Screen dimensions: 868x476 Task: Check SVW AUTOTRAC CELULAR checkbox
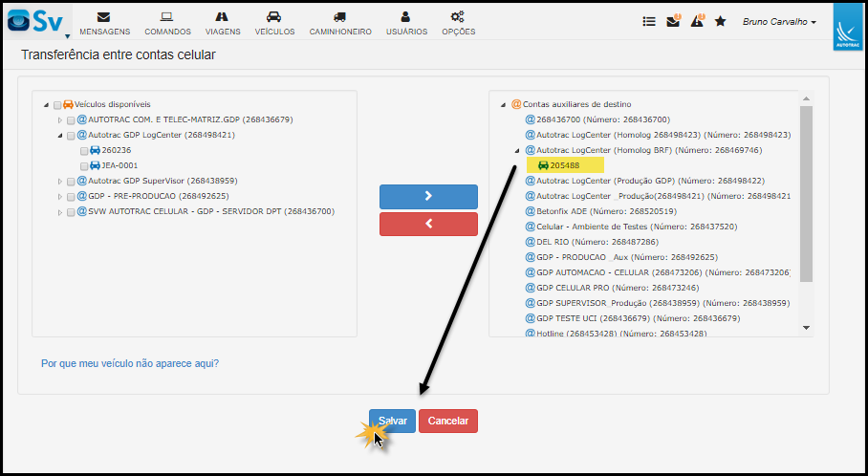[x=71, y=212]
